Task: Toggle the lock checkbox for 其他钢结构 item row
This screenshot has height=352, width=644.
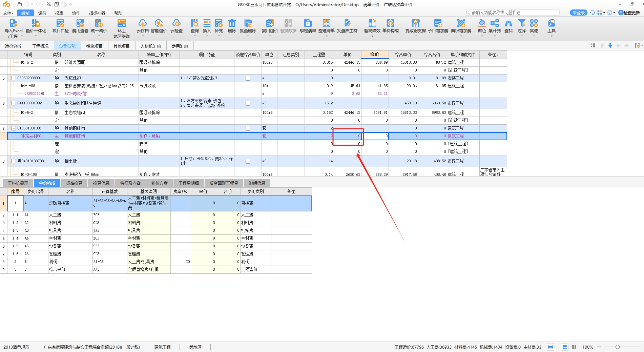Action: (248, 128)
